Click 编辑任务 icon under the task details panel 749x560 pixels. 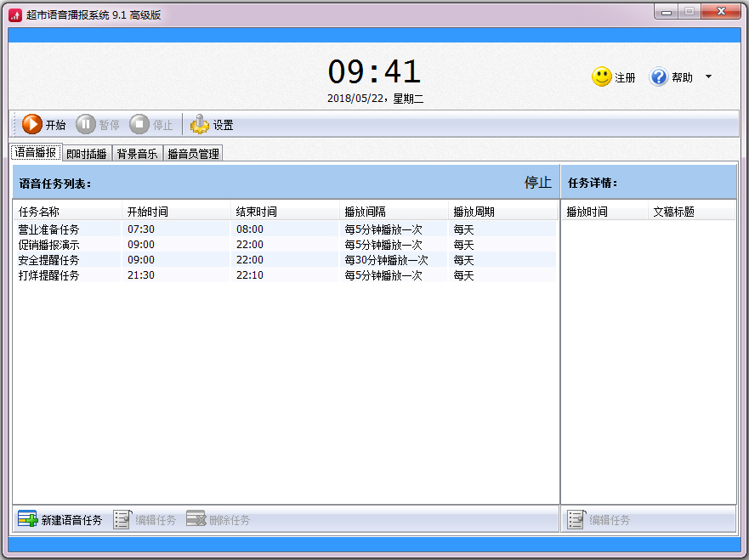pos(576,519)
